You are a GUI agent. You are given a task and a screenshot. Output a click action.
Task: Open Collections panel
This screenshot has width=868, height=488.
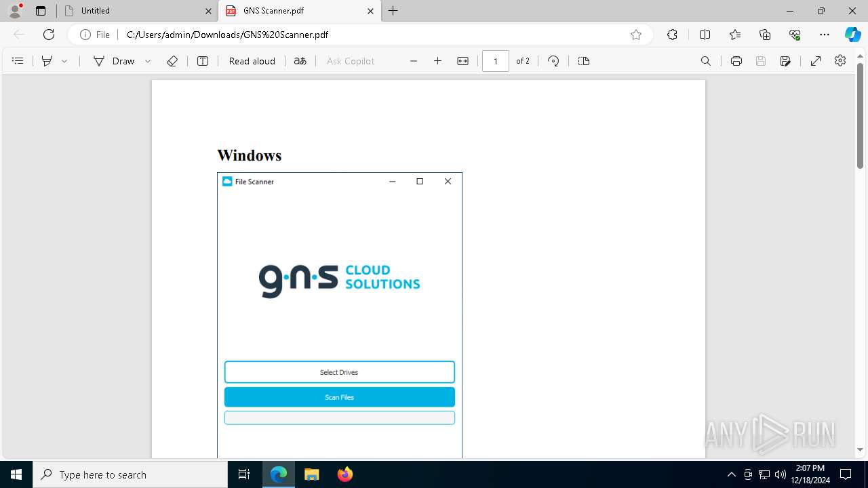point(765,35)
